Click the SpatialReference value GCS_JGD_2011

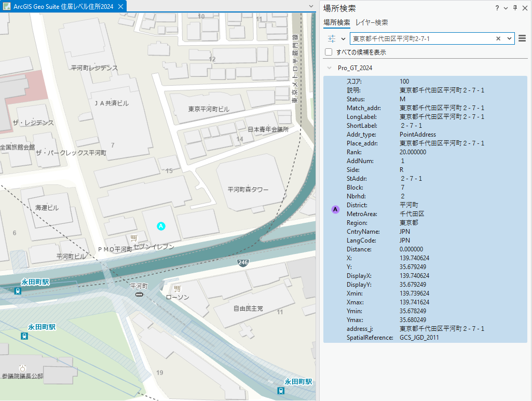(419, 338)
